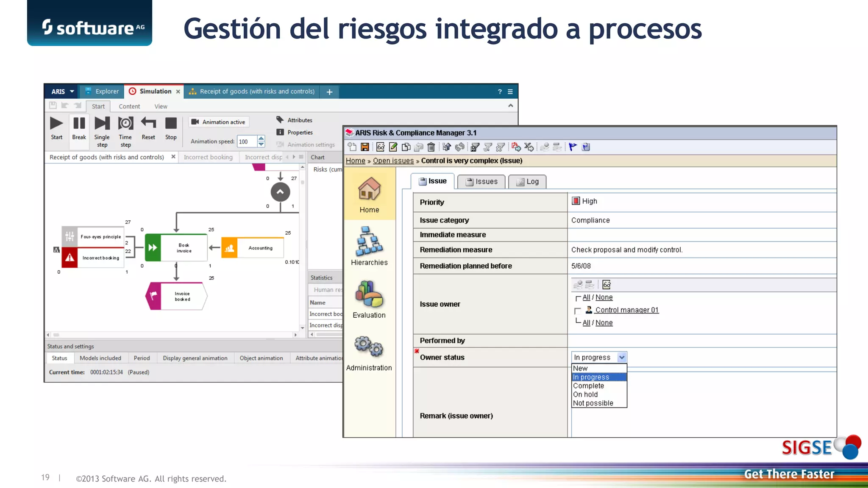
Task: Click the Time step icon
Action: [125, 123]
